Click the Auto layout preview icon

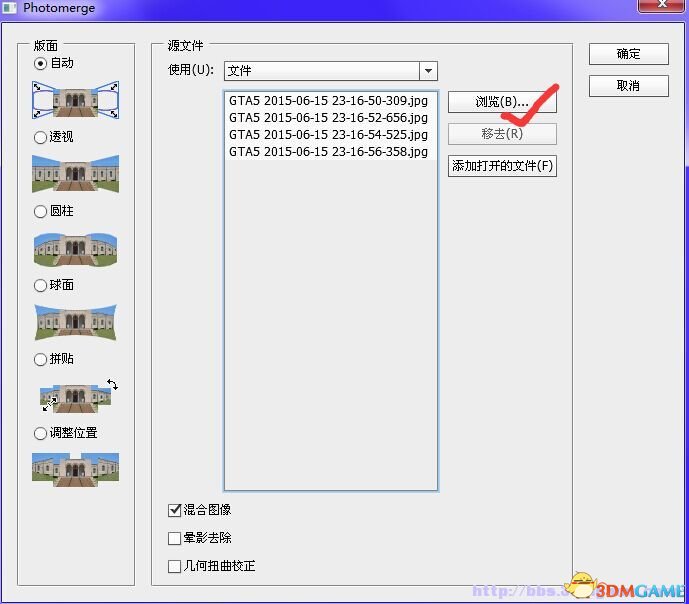75,99
